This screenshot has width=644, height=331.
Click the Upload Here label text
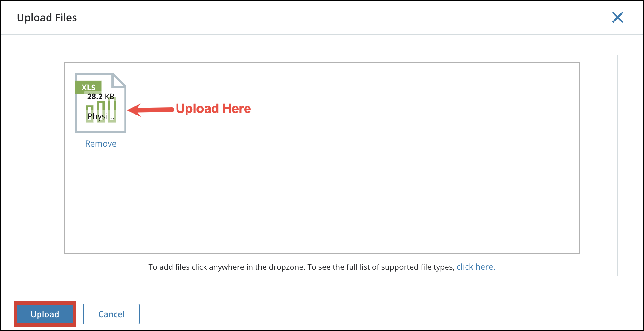(213, 109)
